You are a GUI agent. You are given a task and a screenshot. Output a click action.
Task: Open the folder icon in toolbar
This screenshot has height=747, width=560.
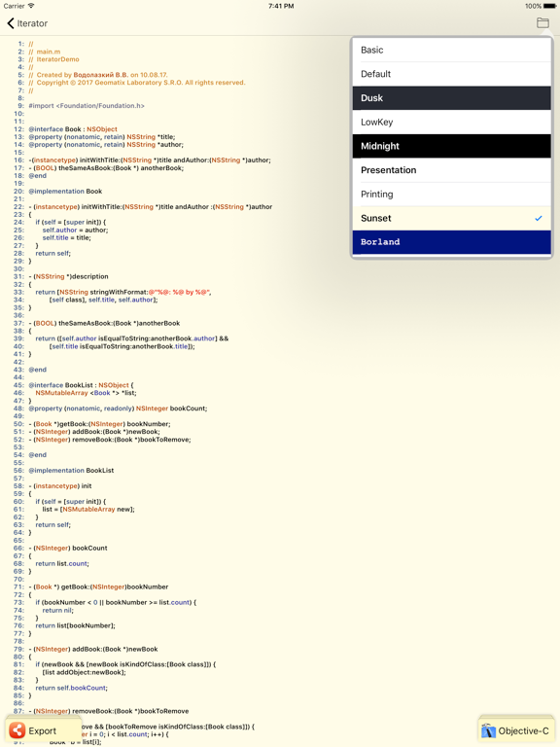coord(542,23)
